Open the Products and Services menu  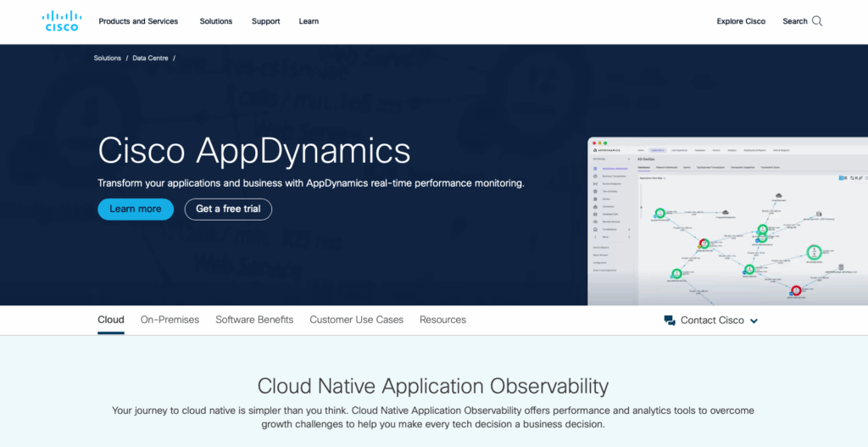pyautogui.click(x=138, y=21)
